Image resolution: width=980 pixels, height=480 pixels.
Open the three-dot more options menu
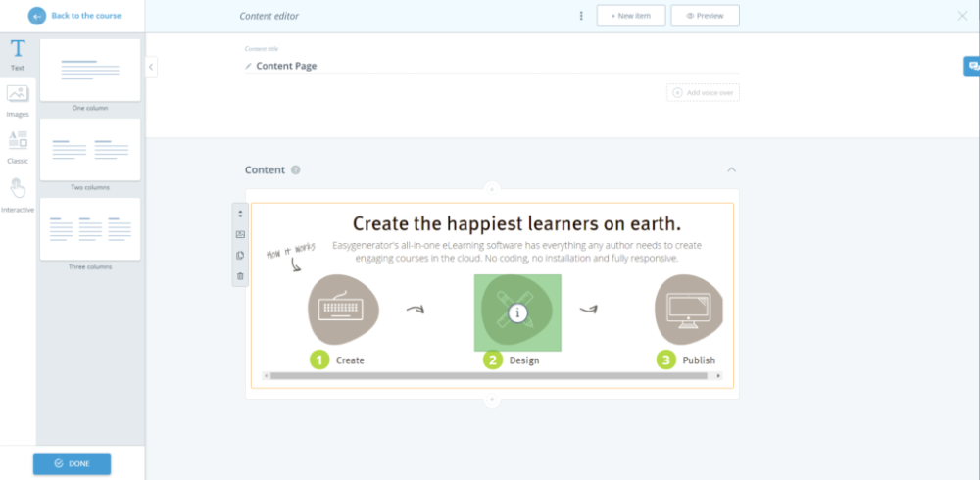tap(581, 16)
